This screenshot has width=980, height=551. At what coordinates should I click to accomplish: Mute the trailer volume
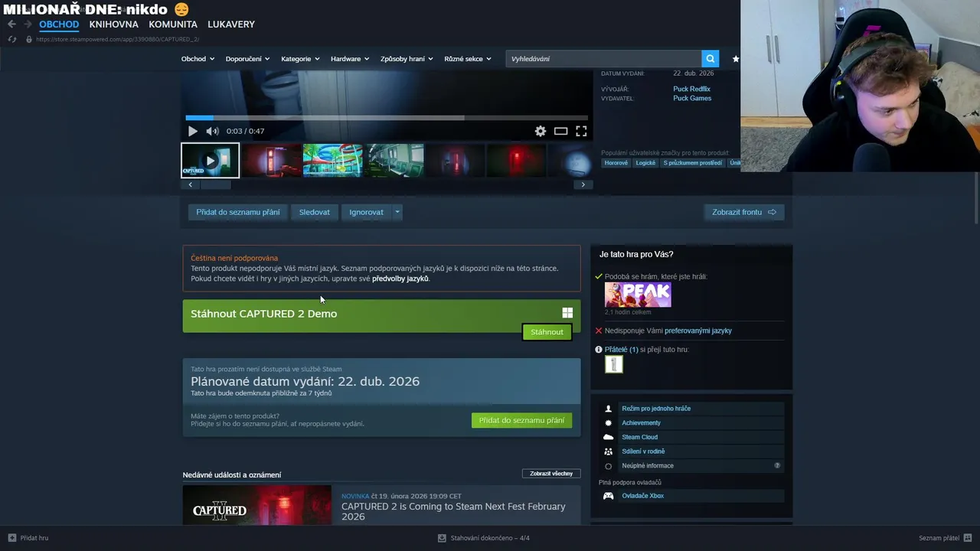click(x=212, y=131)
